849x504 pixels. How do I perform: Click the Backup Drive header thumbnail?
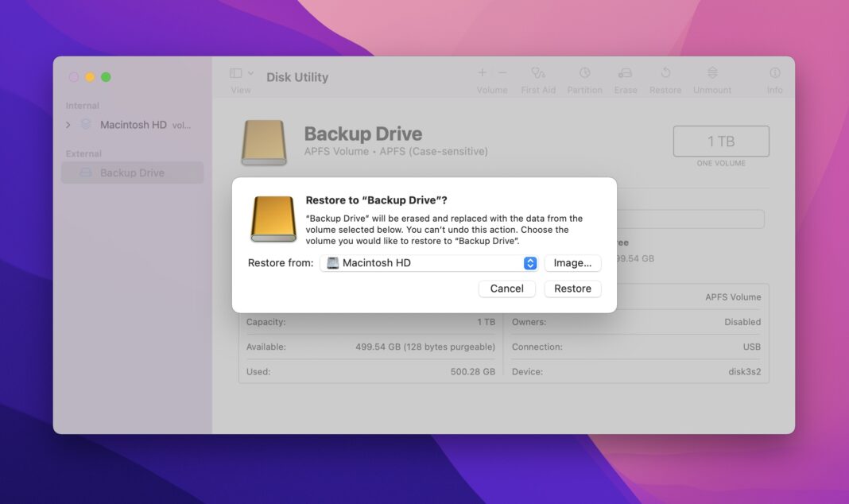tap(264, 142)
